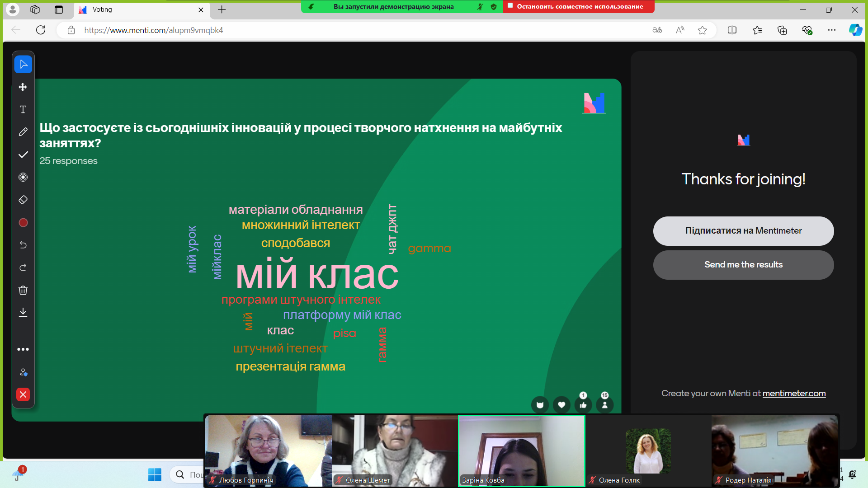868x488 pixels.
Task: Open split screen view
Action: (x=732, y=30)
